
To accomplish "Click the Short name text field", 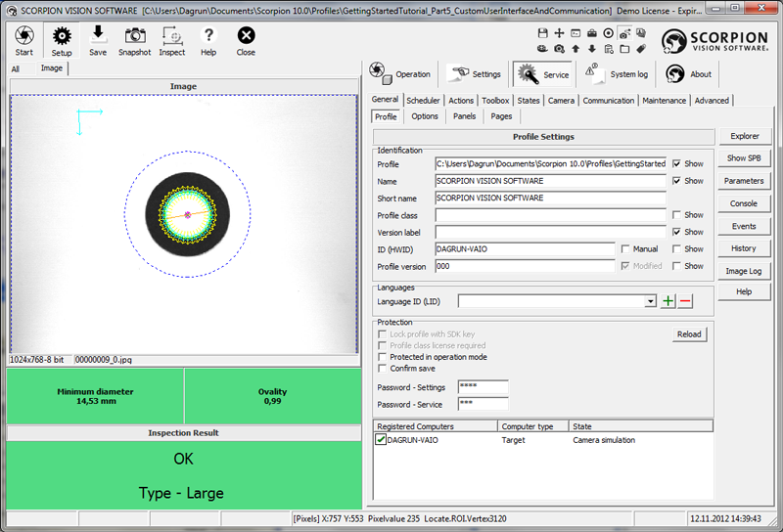I will coord(550,199).
